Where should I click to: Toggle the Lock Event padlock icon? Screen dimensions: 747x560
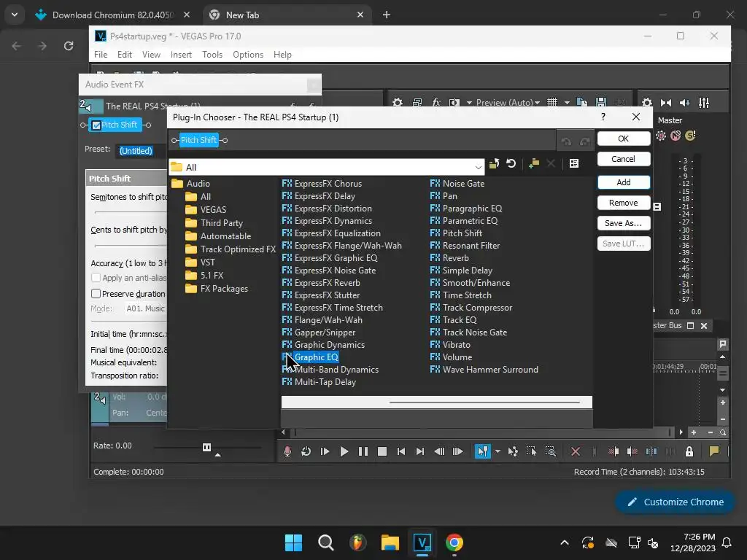point(689,451)
